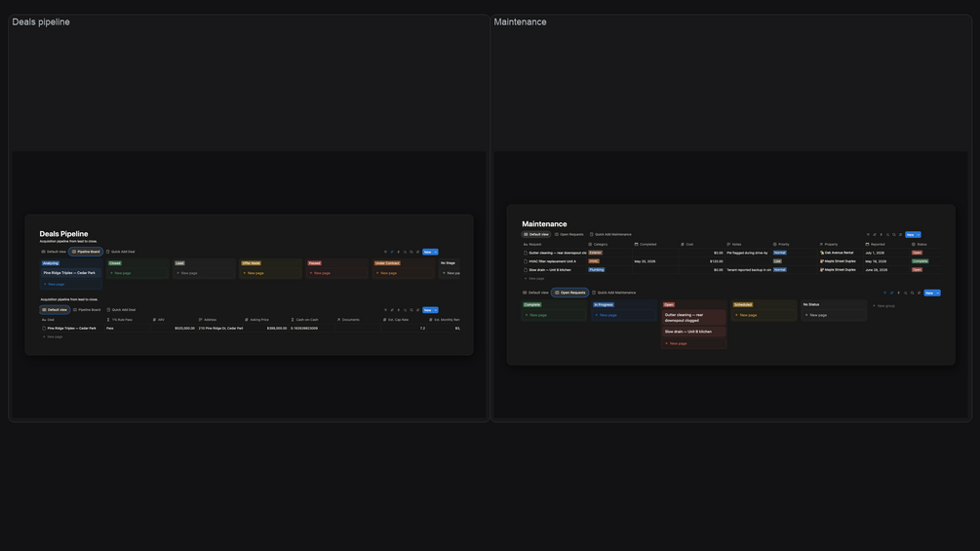Open Pine Ridge Triplex card in Analyzing column

[70, 273]
